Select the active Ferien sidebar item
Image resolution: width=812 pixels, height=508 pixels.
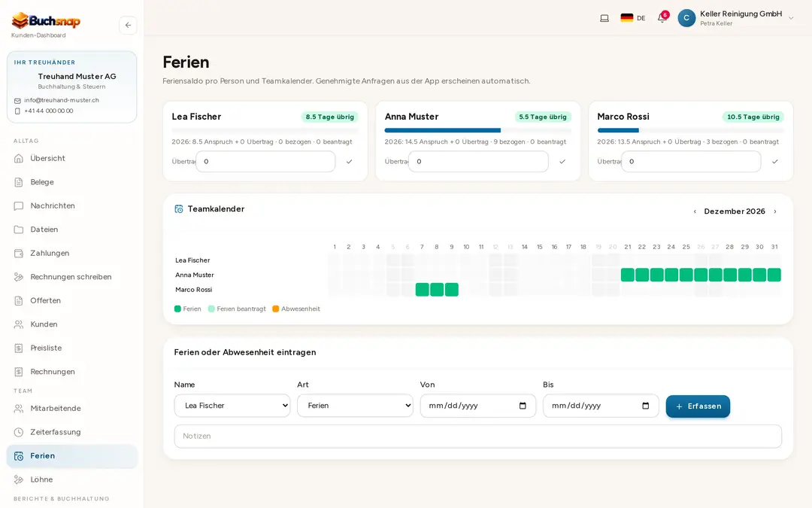coord(72,456)
